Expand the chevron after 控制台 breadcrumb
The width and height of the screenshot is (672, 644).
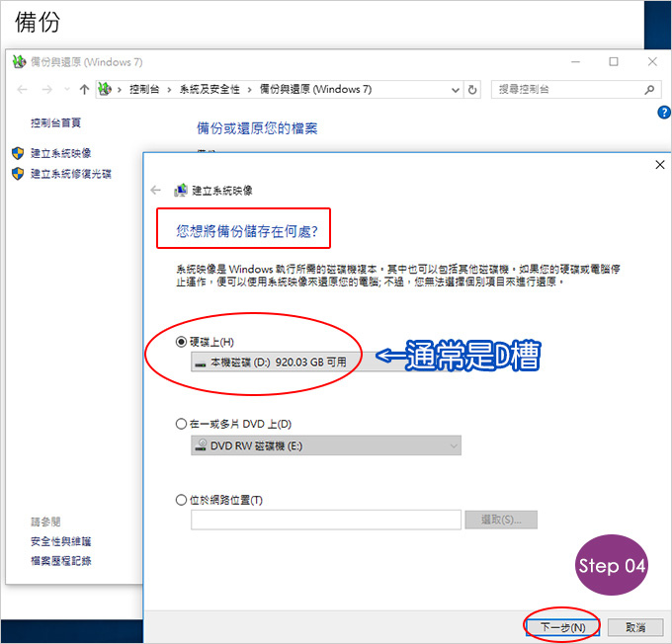pos(169,90)
